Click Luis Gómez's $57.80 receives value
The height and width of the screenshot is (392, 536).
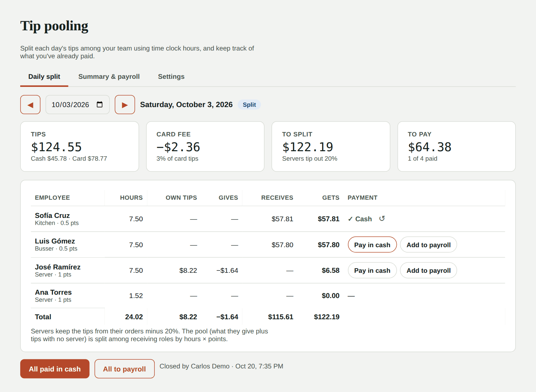(282, 245)
